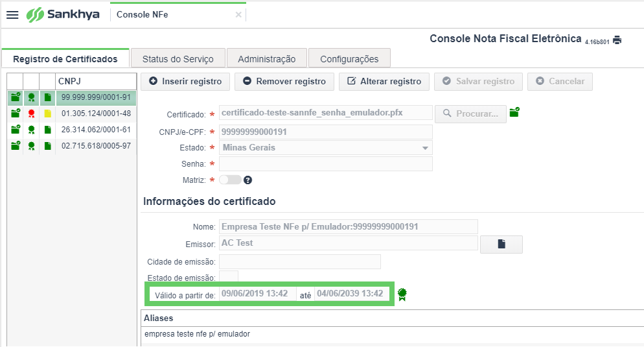Click valid-from date 09/06/2019 13:42

(257, 294)
